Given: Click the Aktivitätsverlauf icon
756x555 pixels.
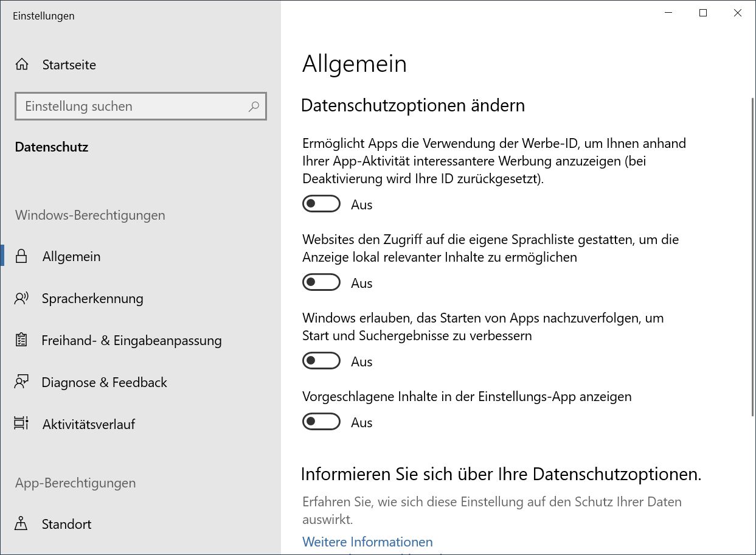Looking at the screenshot, I should point(21,424).
